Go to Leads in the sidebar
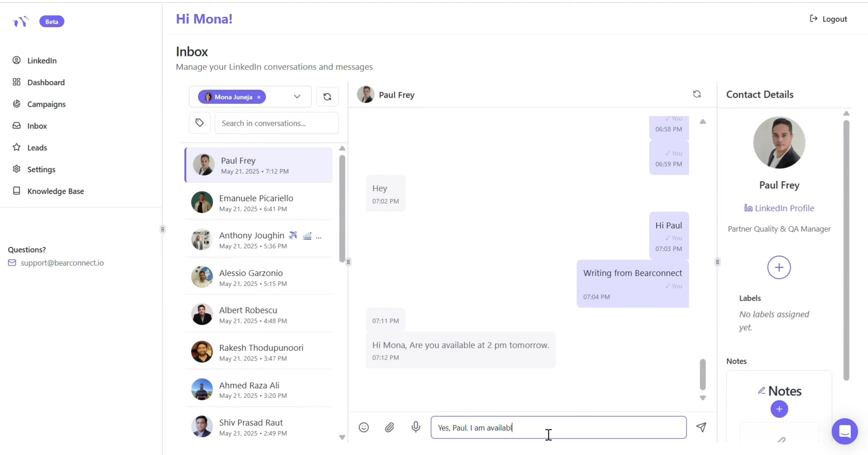The width and height of the screenshot is (868, 455). (37, 147)
